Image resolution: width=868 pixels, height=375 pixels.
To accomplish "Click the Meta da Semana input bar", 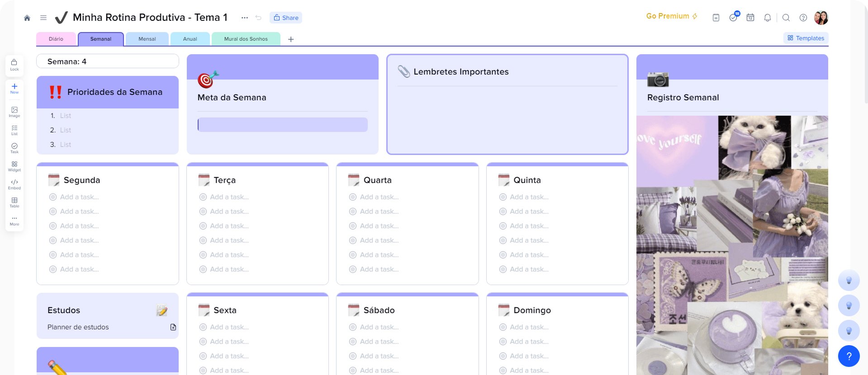I will (283, 125).
